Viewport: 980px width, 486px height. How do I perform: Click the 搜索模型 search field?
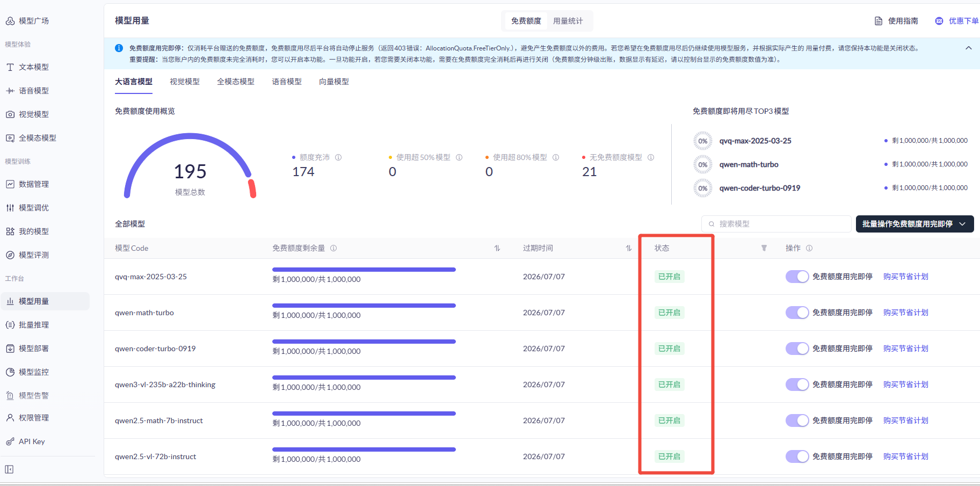(x=776, y=224)
